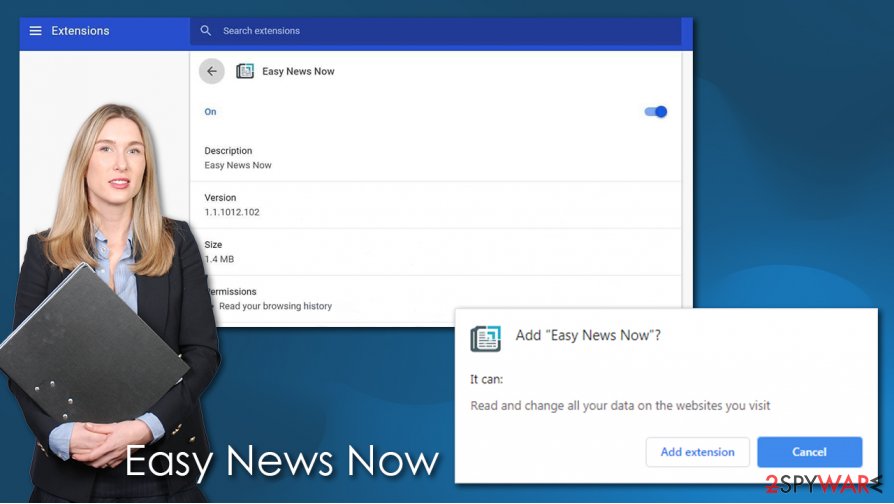894x504 pixels.
Task: Turn off the Easy News Now toggle
Action: 656,112
